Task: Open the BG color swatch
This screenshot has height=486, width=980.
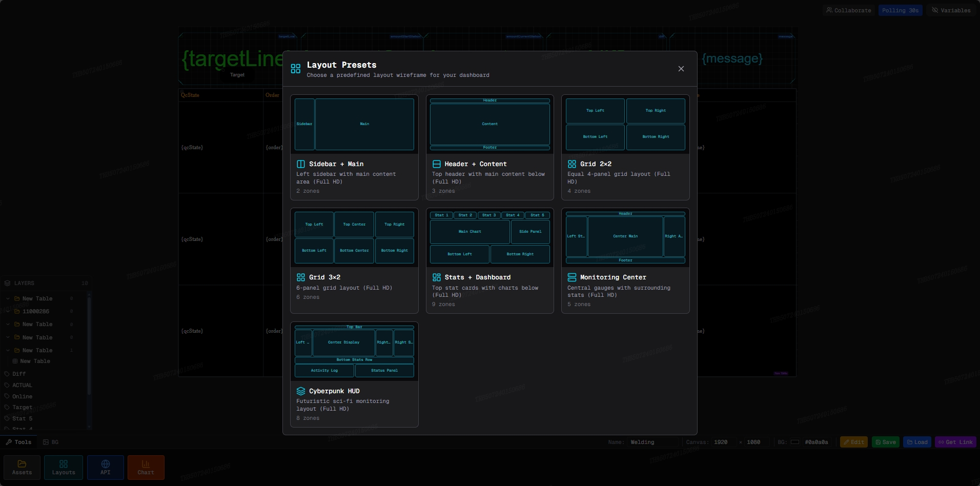Action: click(x=795, y=442)
